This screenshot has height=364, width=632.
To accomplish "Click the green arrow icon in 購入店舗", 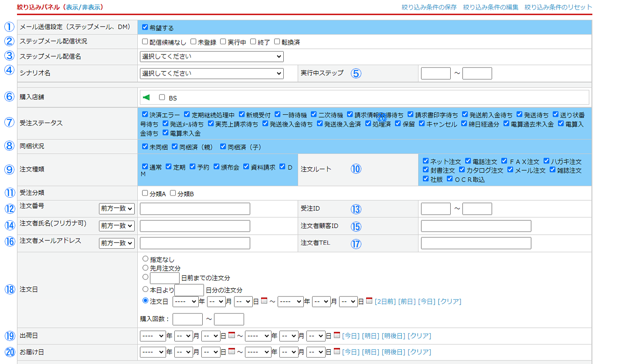I will pyautogui.click(x=146, y=97).
